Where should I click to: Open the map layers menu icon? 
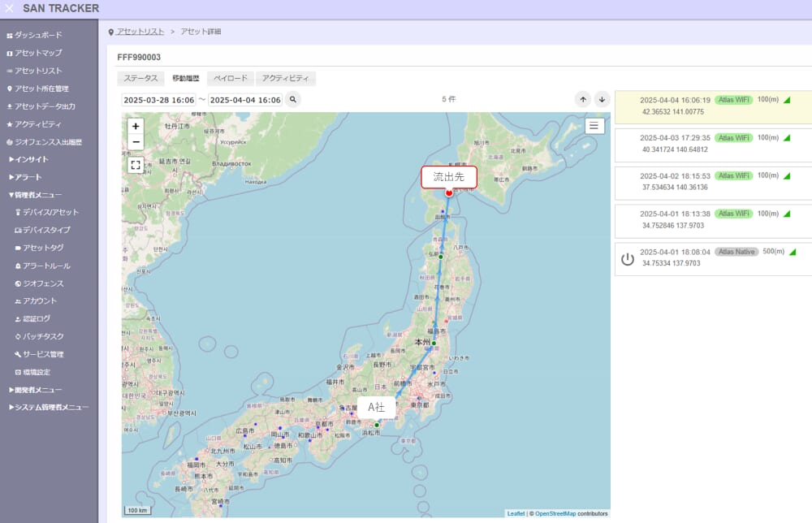(594, 125)
